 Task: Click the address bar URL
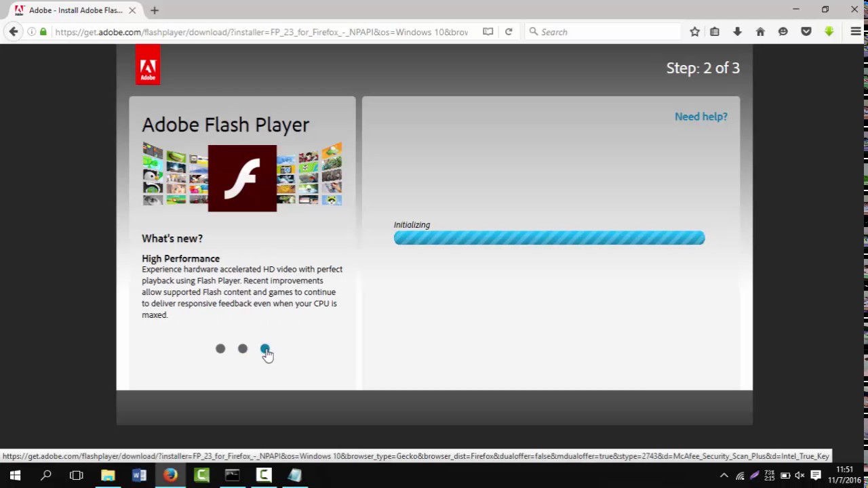pyautogui.click(x=262, y=32)
